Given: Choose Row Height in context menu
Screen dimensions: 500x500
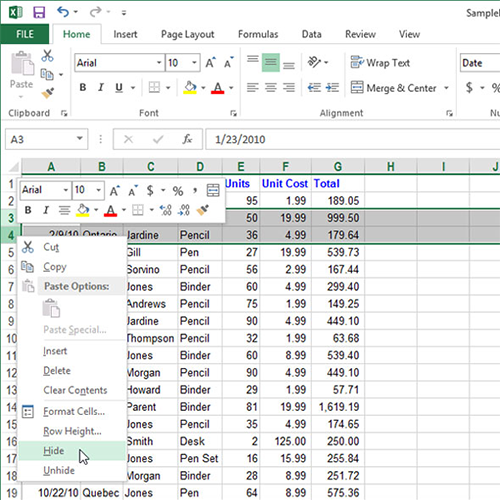Looking at the screenshot, I should click(x=72, y=431).
